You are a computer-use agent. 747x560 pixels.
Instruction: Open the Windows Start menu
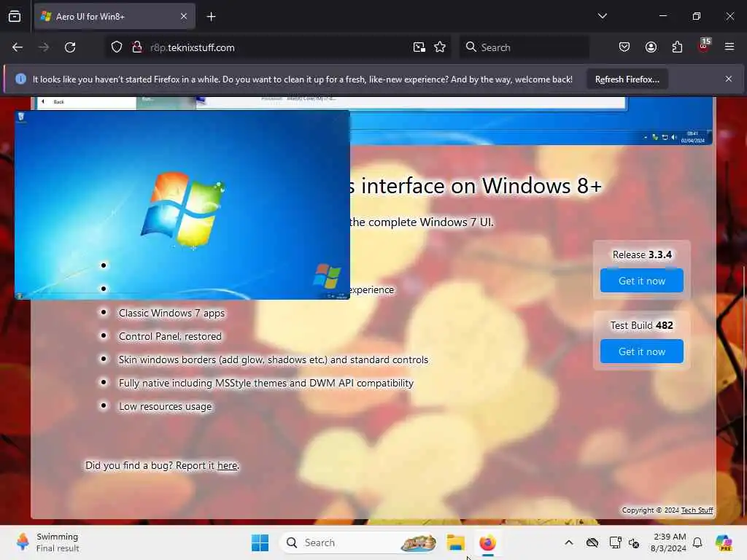click(x=260, y=542)
